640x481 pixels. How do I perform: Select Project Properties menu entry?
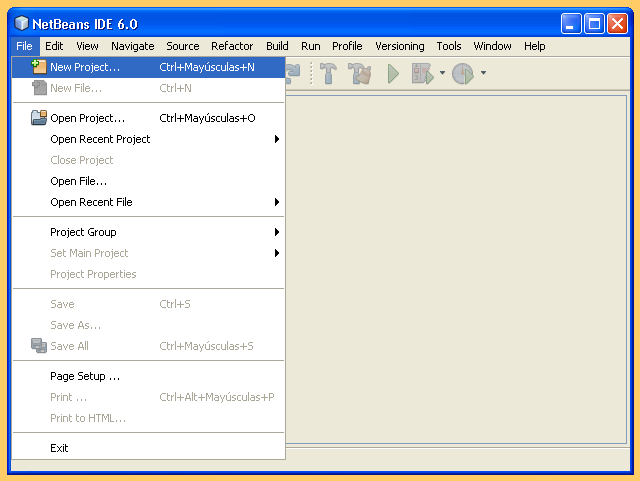[148, 274]
